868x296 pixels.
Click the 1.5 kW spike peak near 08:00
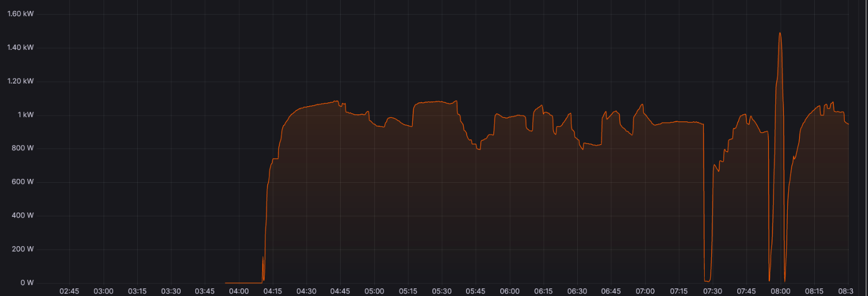point(780,34)
